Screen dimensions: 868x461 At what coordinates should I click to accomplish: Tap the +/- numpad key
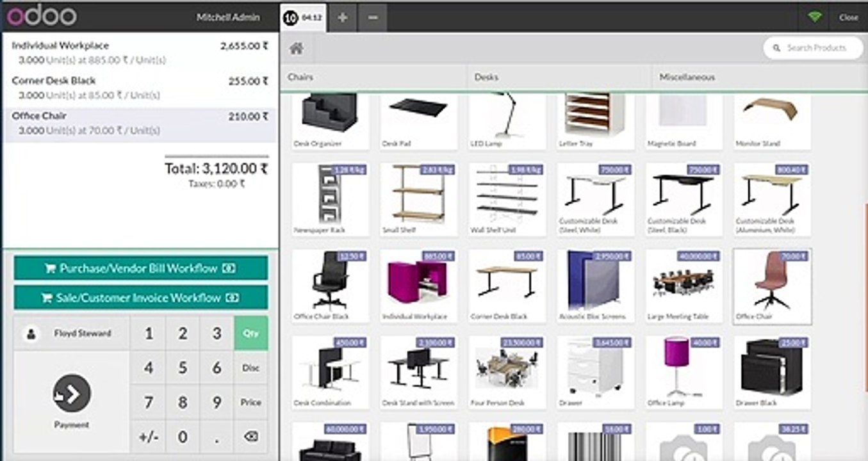tap(149, 437)
